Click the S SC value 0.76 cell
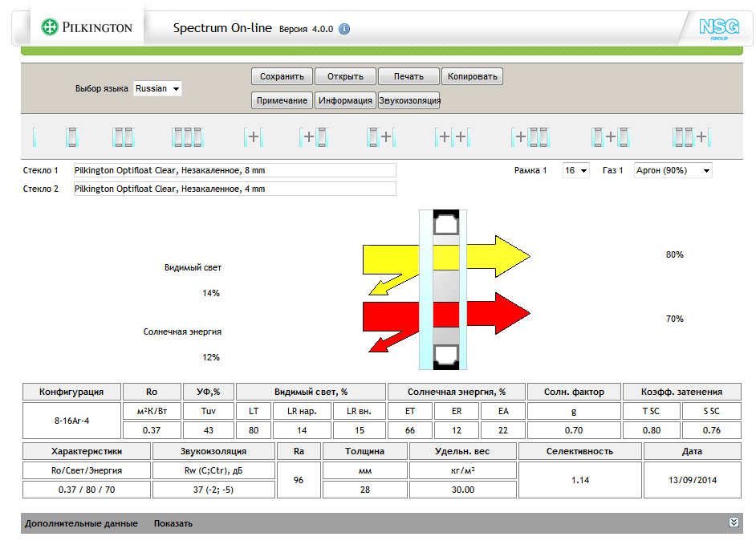The height and width of the screenshot is (549, 756). tap(711, 430)
